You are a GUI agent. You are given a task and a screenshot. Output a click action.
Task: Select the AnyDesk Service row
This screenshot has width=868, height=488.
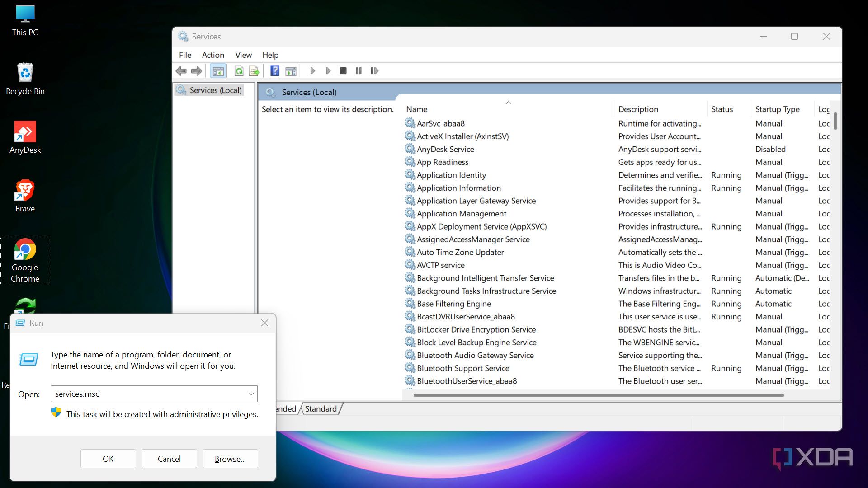tap(445, 150)
